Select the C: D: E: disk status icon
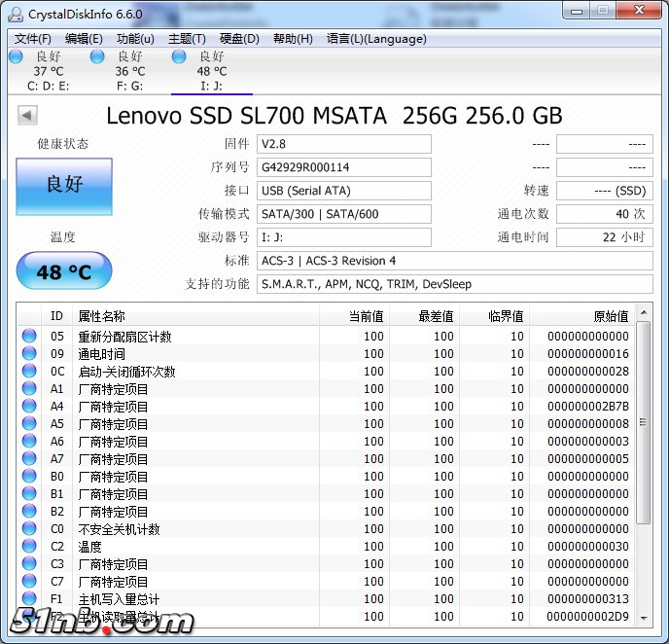The image size is (669, 644). (x=16, y=57)
